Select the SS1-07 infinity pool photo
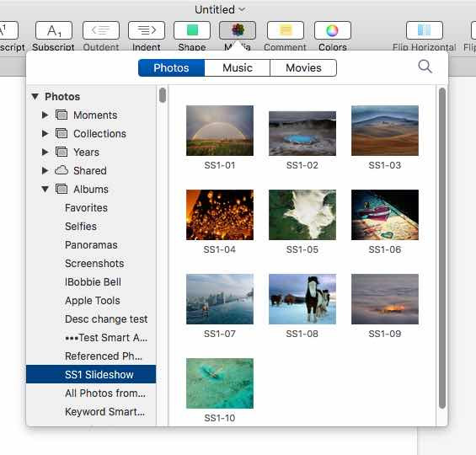 coord(220,299)
